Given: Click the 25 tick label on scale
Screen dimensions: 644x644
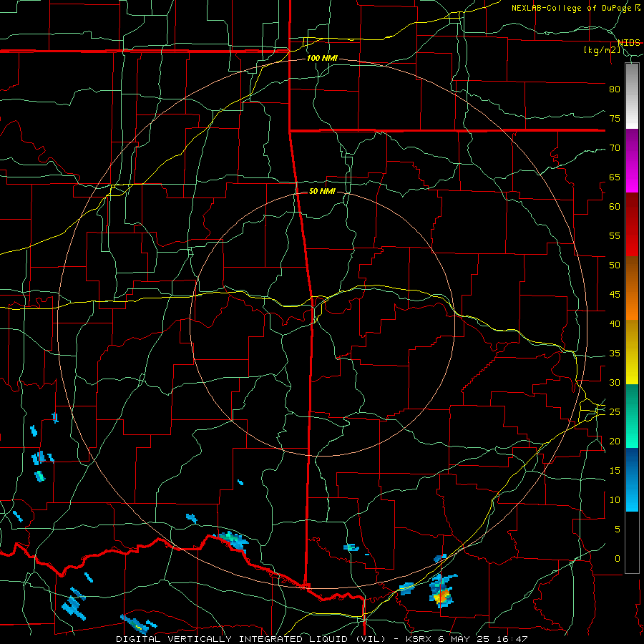Looking at the screenshot, I should pyautogui.click(x=615, y=412).
